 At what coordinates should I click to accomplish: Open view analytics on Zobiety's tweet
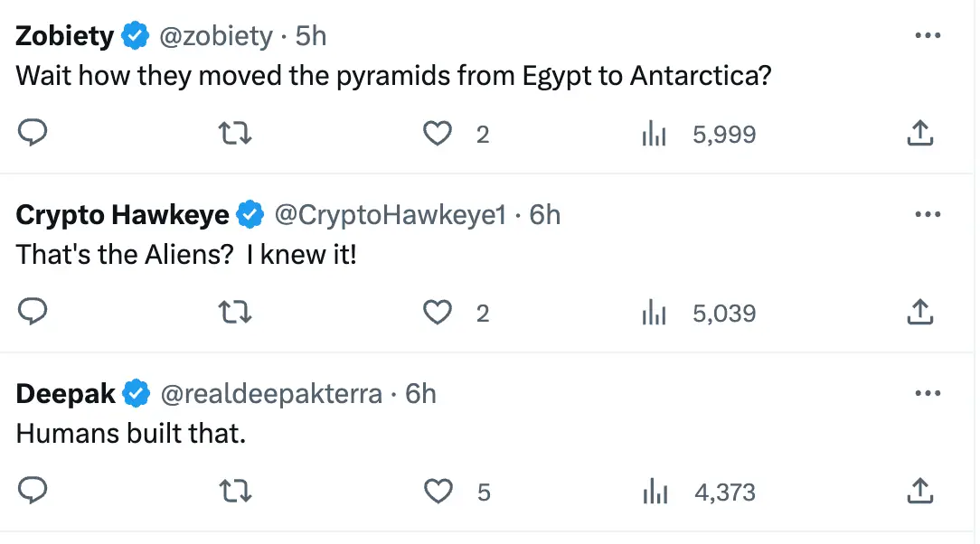655,133
